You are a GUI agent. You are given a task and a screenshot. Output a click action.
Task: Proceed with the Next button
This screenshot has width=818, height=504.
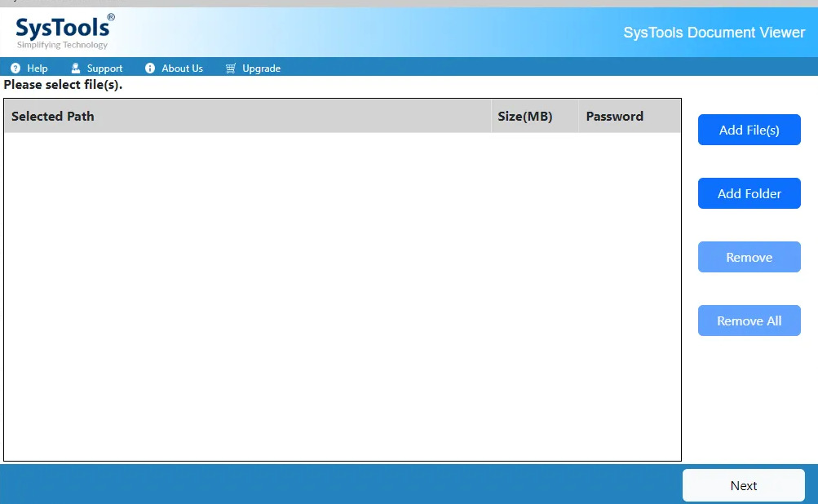coord(744,486)
